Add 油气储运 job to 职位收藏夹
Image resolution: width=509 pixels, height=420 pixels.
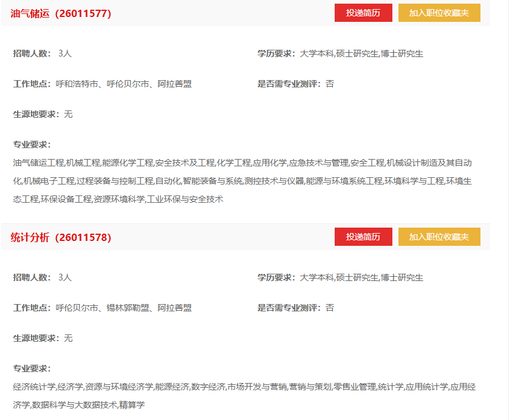pos(439,13)
